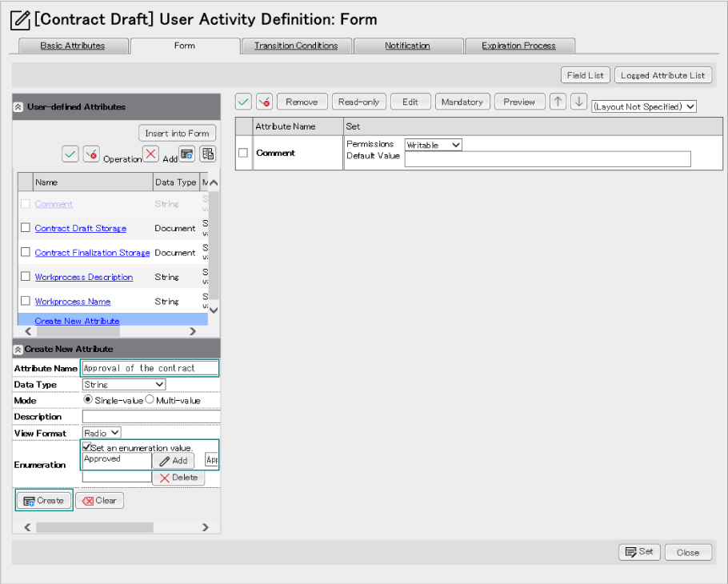
Task: Click deselect-all icon in User-defined Attributes panel
Action: tap(91, 154)
